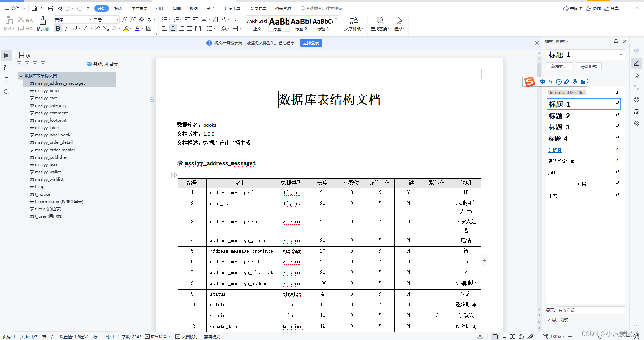Click the 新样式 button in styles panel

coord(558,66)
